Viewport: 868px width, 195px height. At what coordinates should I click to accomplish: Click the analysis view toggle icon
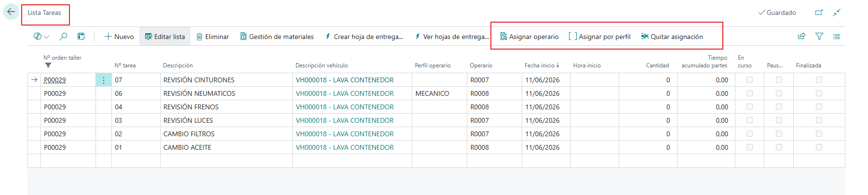(x=81, y=37)
